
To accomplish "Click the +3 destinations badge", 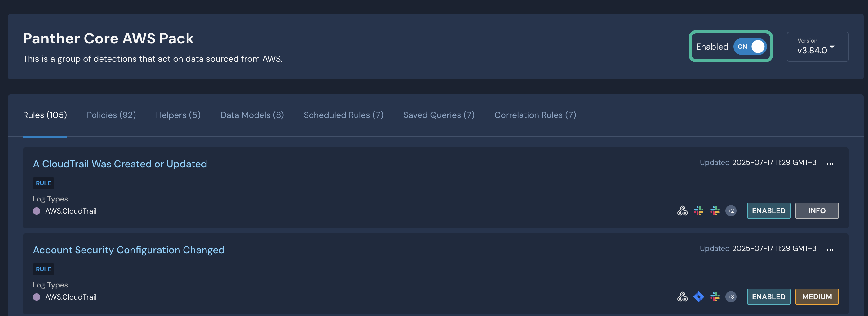I will pos(731,296).
